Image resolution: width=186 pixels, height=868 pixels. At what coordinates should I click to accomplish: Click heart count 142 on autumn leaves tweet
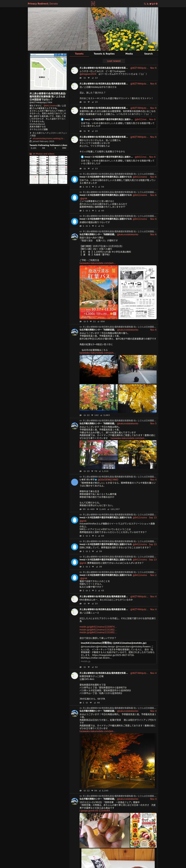pyautogui.click(x=92, y=415)
